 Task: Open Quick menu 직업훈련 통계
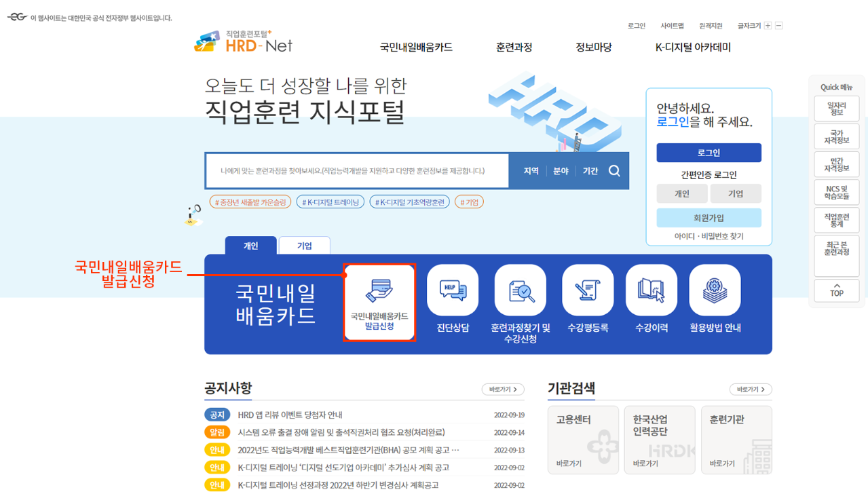pos(837,220)
